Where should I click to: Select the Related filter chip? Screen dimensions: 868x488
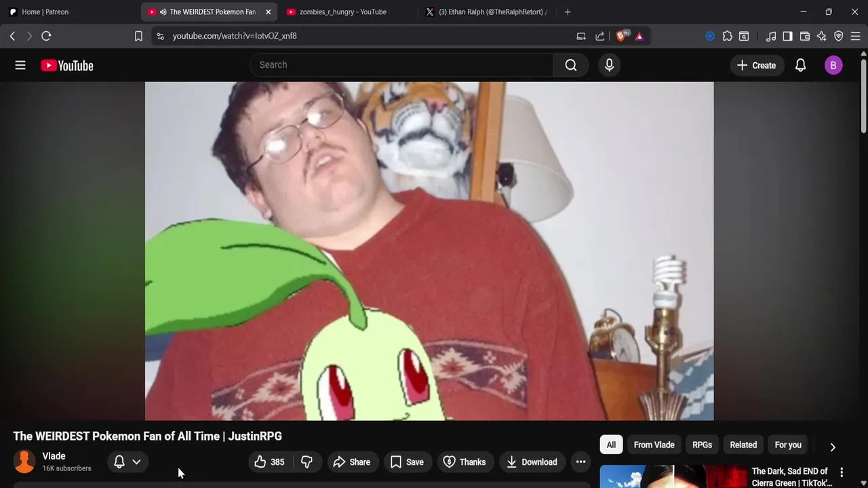pos(743,445)
